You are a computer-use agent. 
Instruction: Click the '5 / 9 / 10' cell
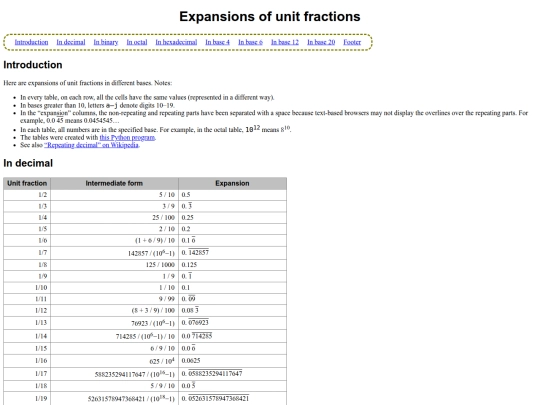114,386
